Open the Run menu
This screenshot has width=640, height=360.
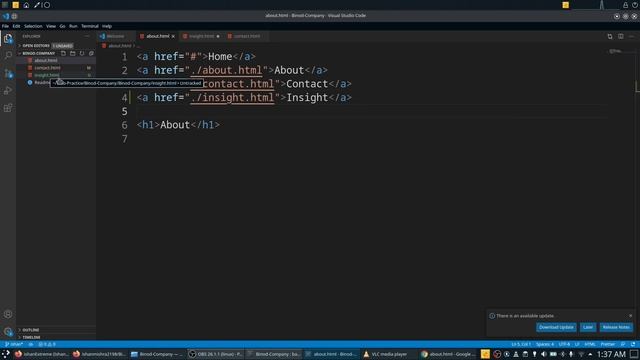tap(73, 26)
